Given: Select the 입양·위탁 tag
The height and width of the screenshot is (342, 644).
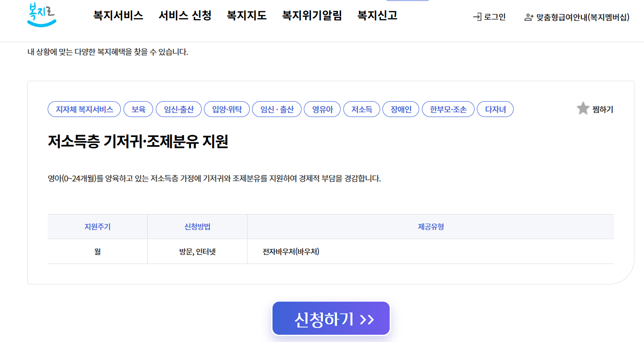Looking at the screenshot, I should [x=227, y=109].
